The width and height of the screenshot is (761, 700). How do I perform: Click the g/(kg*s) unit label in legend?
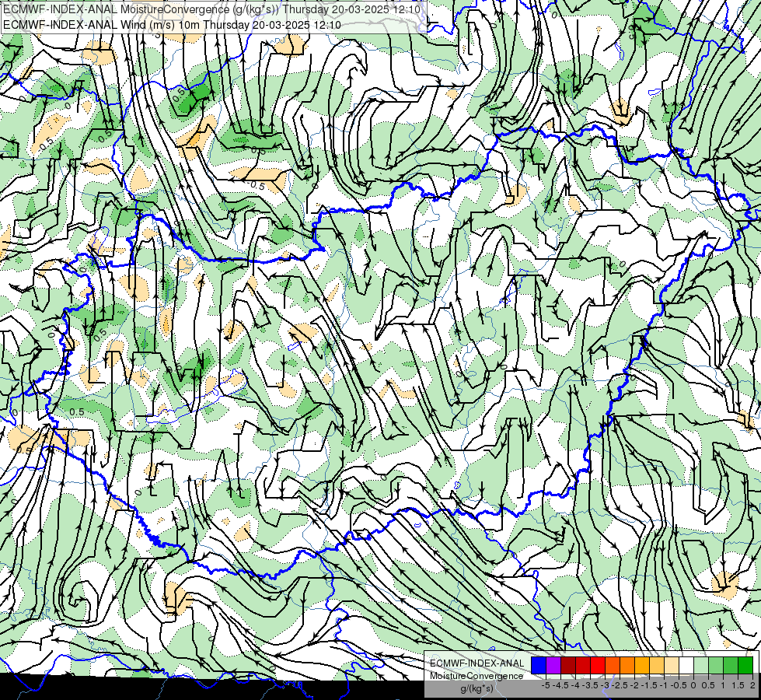pyautogui.click(x=477, y=689)
